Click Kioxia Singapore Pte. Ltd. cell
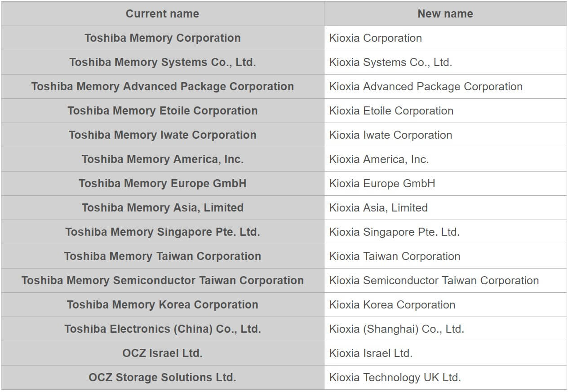 tap(445, 232)
